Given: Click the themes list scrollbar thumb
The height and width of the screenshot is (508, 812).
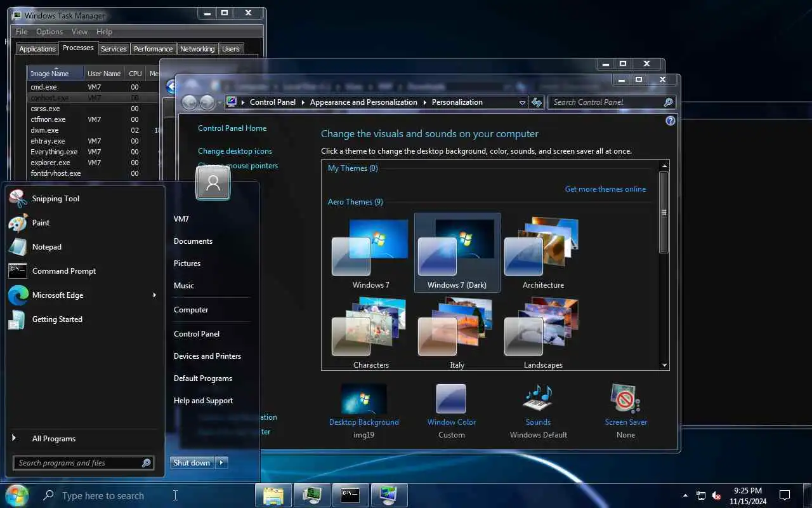Looking at the screenshot, I should [664, 213].
